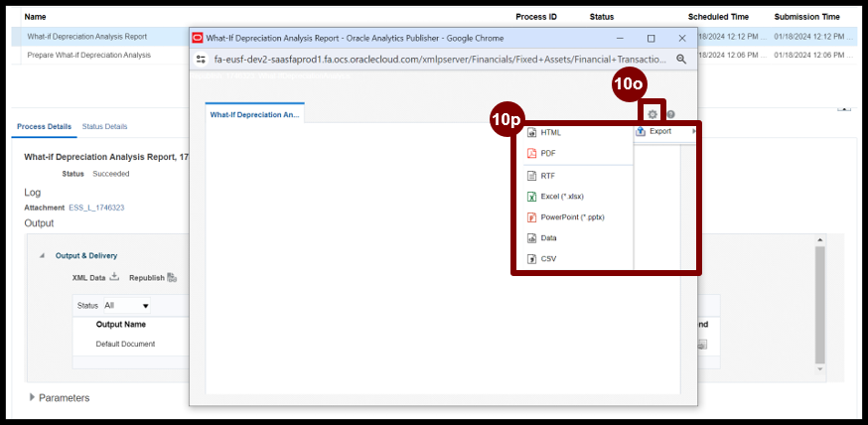
Task: Click the output panel vertical scrollbar
Action: pyautogui.click(x=820, y=304)
